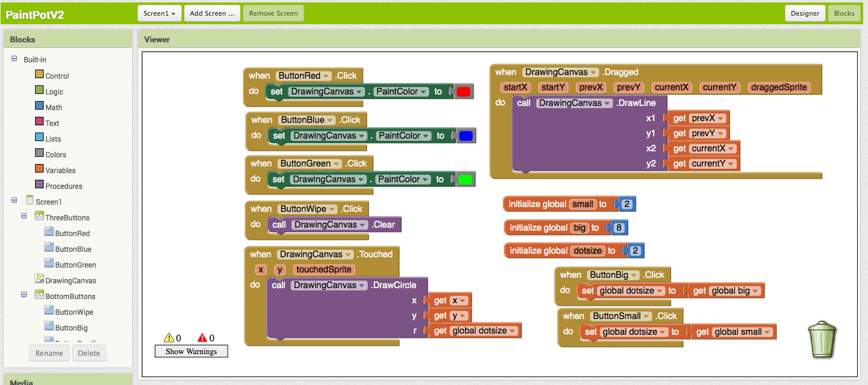Image resolution: width=868 pixels, height=385 pixels.
Task: Open the Screen1 screen selector dropdown
Action: coord(159,13)
